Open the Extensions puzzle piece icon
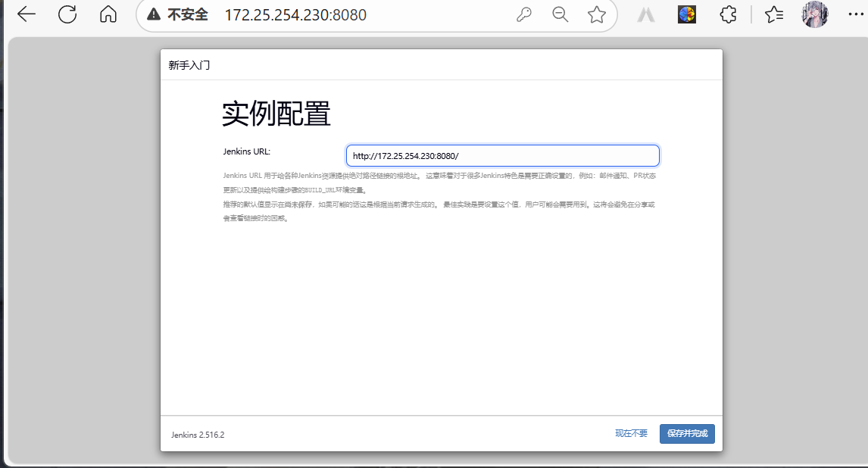This screenshot has width=868, height=468. click(728, 14)
